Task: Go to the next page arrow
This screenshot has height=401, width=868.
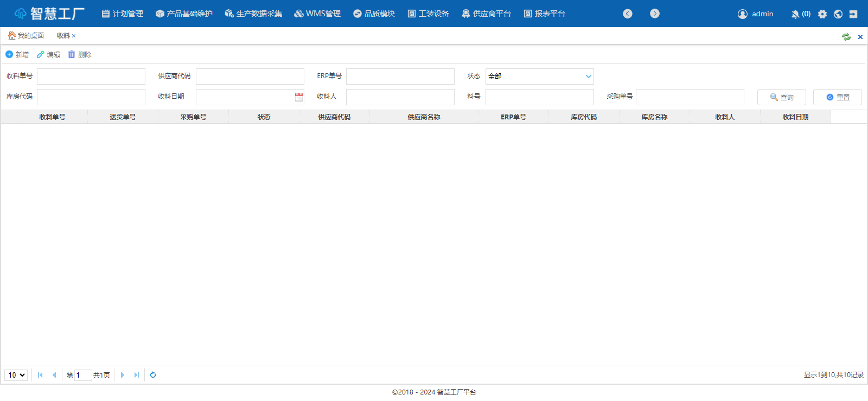Action: pyautogui.click(x=123, y=375)
